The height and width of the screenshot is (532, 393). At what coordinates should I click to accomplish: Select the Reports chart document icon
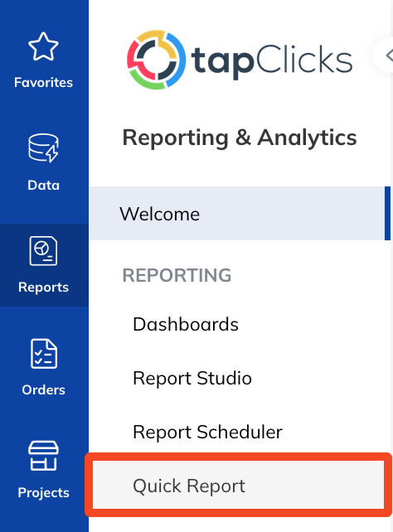click(43, 251)
